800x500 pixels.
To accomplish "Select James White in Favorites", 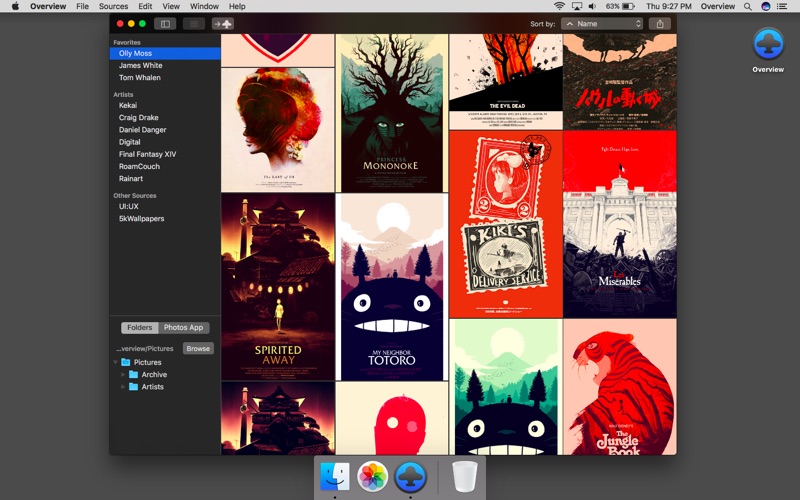I will [165, 65].
